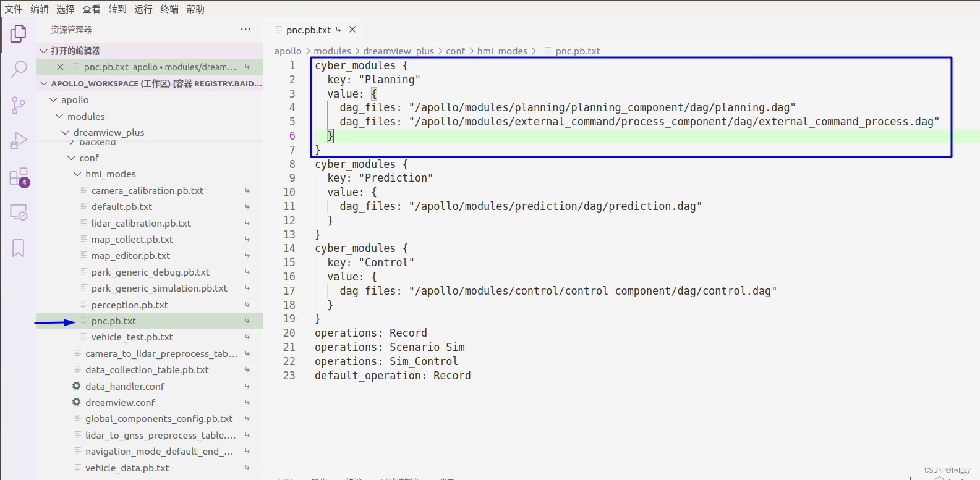Click the file icon in breadcrumb before pnc.pb.txt
The height and width of the screenshot is (480, 980).
548,51
